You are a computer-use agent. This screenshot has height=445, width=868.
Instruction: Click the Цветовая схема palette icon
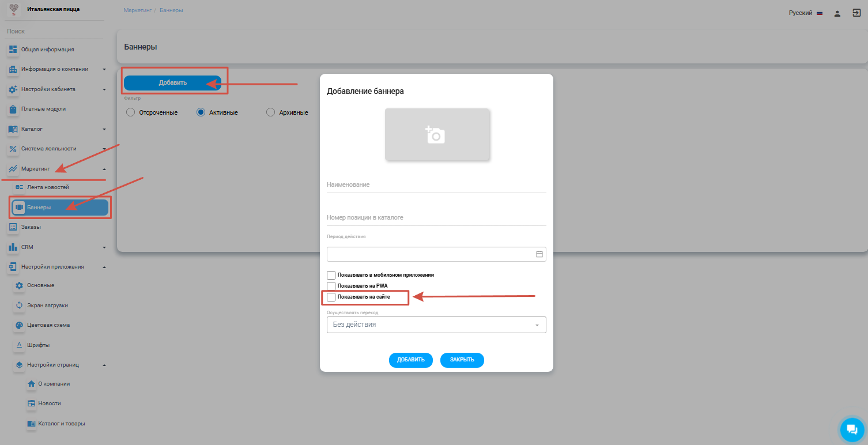tap(19, 325)
